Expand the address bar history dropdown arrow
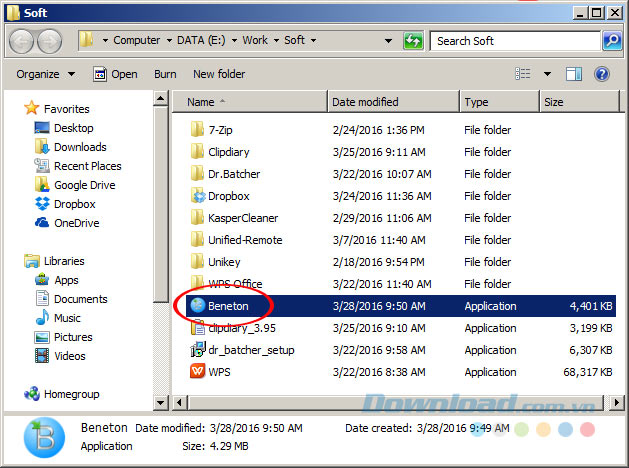Viewport: 629px width, 468px height. 388,41
